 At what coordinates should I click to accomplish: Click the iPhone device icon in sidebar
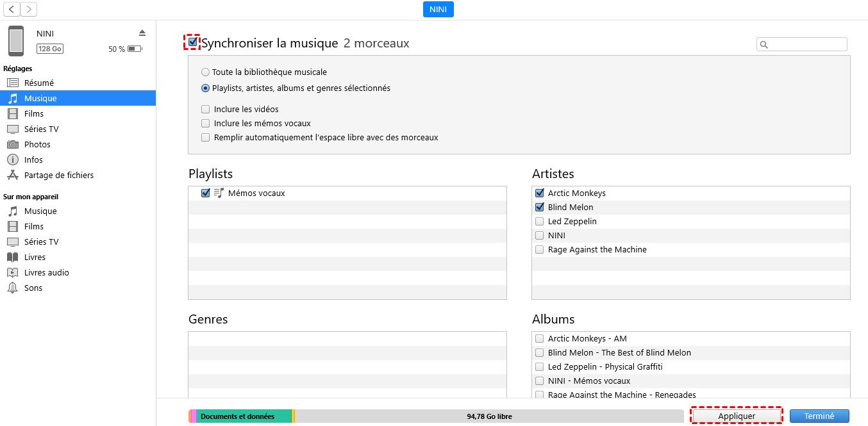[16, 41]
